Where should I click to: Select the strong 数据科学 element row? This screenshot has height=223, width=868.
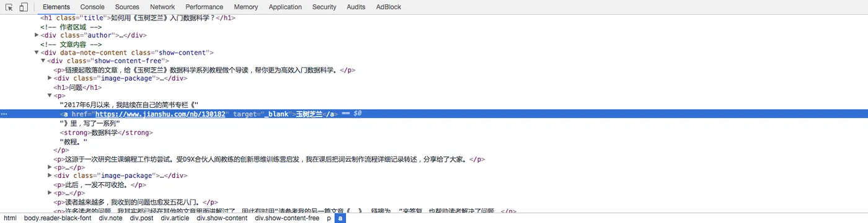(x=106, y=132)
